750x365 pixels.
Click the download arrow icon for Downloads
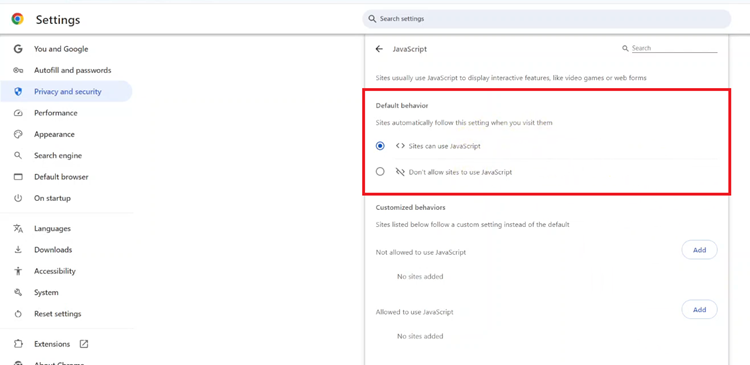(18, 250)
